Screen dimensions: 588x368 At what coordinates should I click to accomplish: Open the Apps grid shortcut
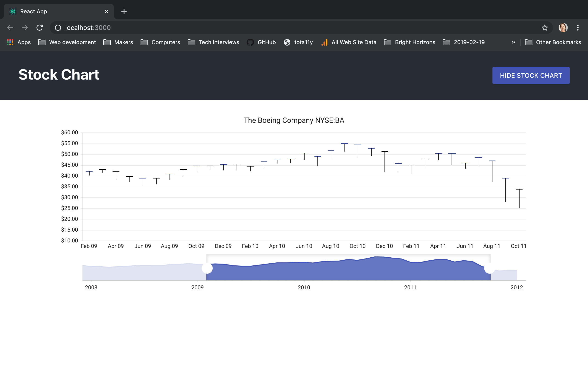(19, 42)
